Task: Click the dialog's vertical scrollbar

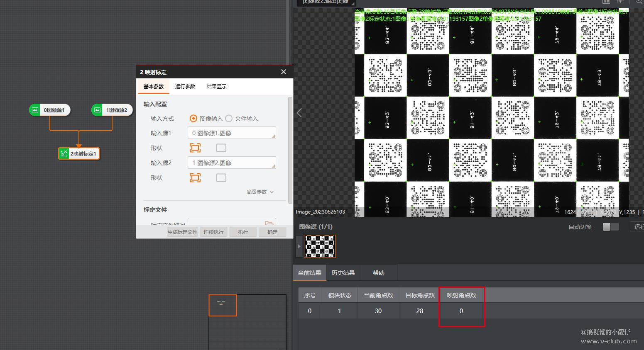Action: click(290, 149)
